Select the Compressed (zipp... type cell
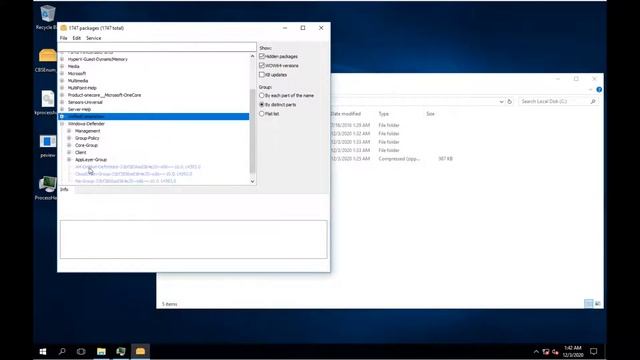Viewport: 640px width, 360px height. tap(399, 159)
